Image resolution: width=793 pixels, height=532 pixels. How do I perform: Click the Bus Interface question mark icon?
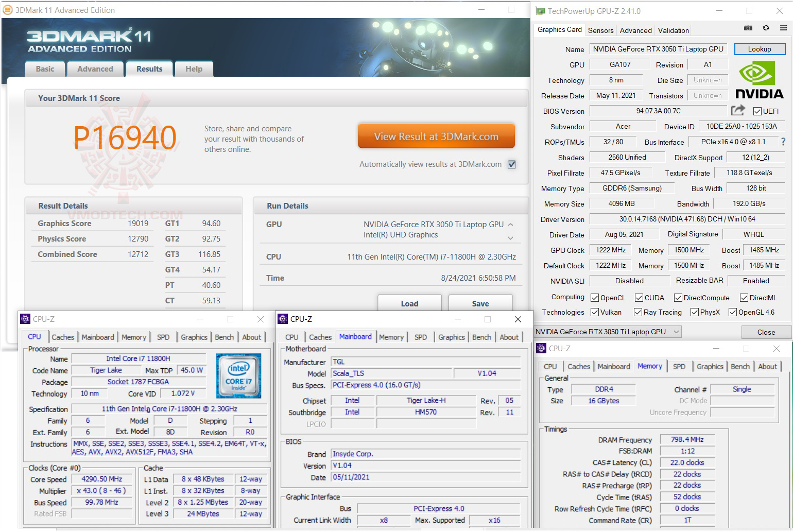[x=783, y=142]
